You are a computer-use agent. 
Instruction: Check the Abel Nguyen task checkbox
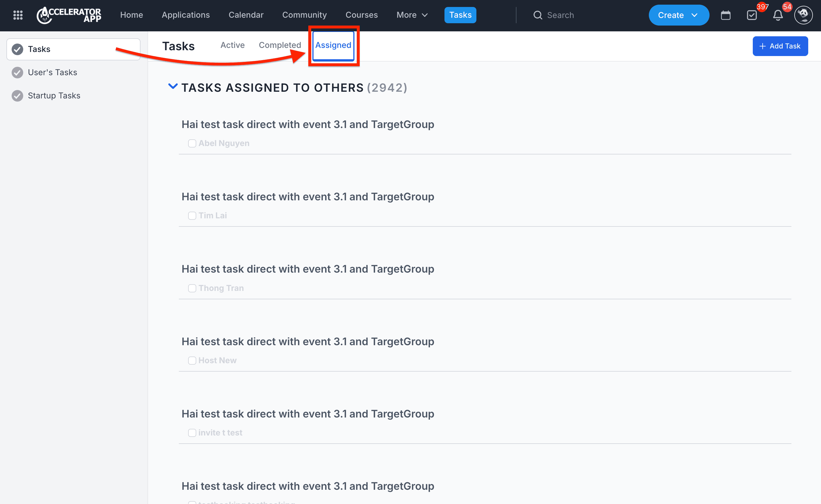[192, 143]
